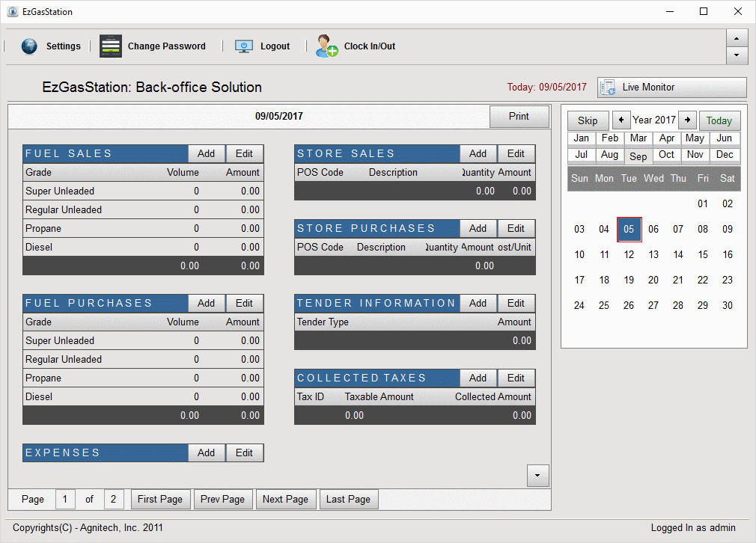
Task: Select calendar day 24
Action: point(579,305)
